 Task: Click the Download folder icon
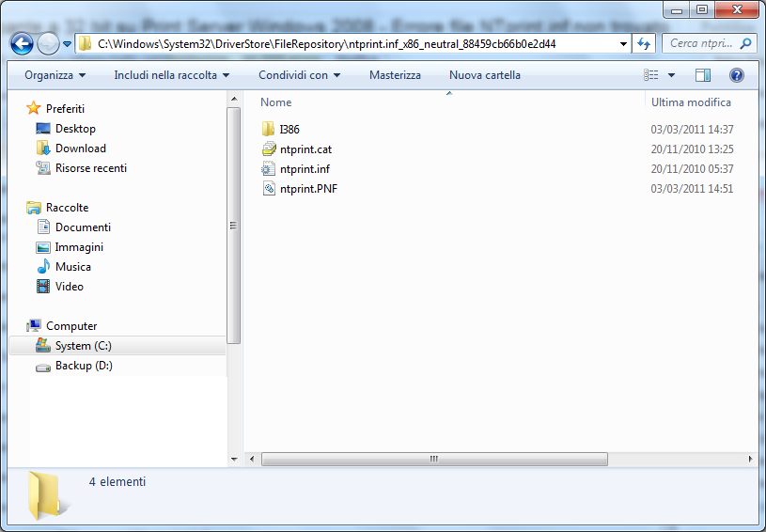tap(43, 148)
